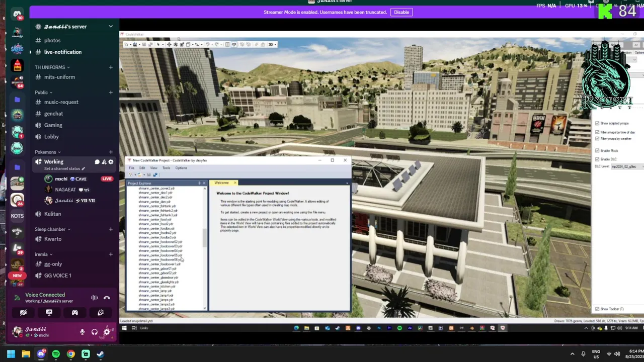Select shmann_center_food2.ydr file
The width and height of the screenshot is (644, 362).
point(156,224)
